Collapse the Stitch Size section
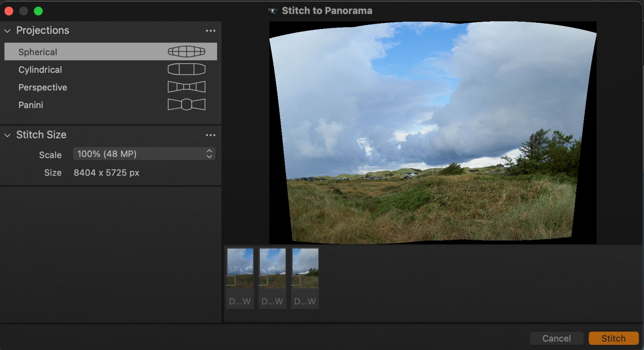Image resolution: width=644 pixels, height=350 pixels. coord(7,135)
